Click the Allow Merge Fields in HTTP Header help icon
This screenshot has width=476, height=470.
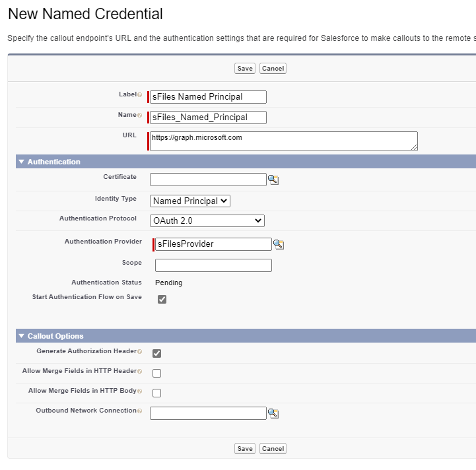click(140, 372)
